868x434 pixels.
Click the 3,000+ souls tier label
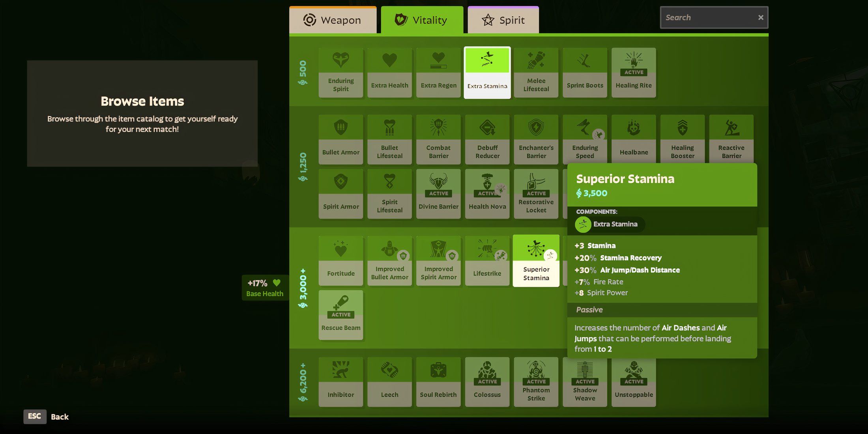point(303,288)
